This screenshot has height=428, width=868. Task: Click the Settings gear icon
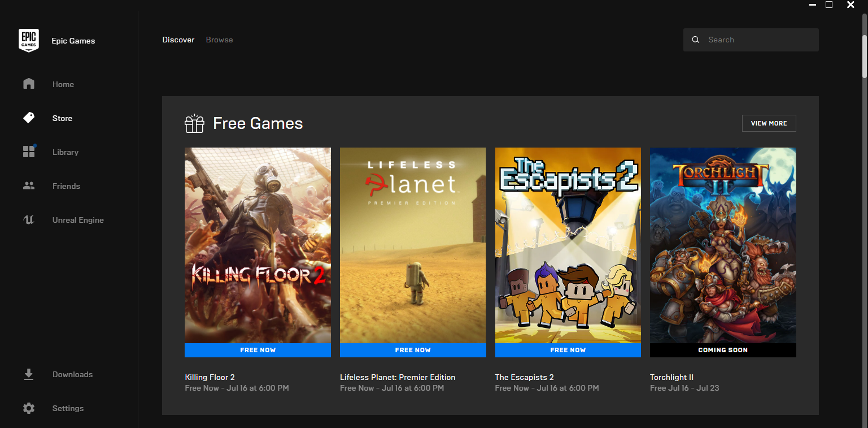point(29,408)
